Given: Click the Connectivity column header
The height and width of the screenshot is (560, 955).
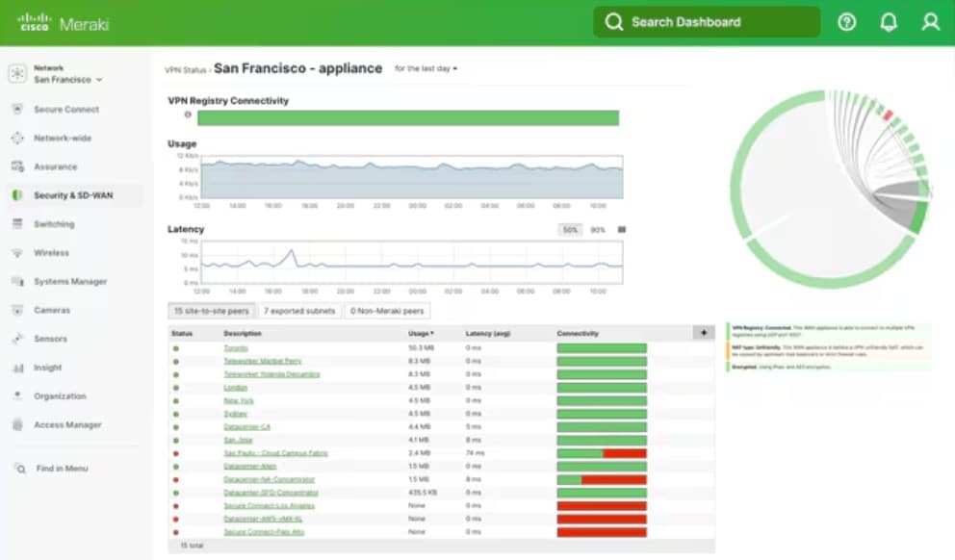Looking at the screenshot, I should (578, 334).
